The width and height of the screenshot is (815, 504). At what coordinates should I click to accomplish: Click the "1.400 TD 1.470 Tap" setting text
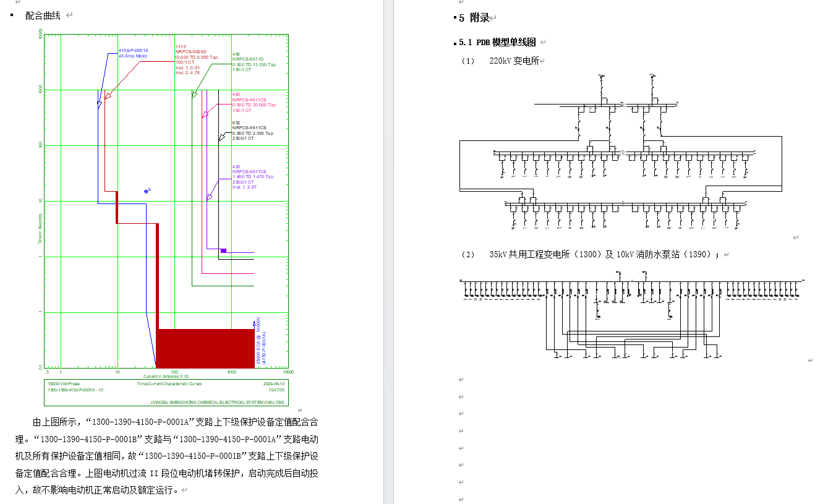coord(253,177)
